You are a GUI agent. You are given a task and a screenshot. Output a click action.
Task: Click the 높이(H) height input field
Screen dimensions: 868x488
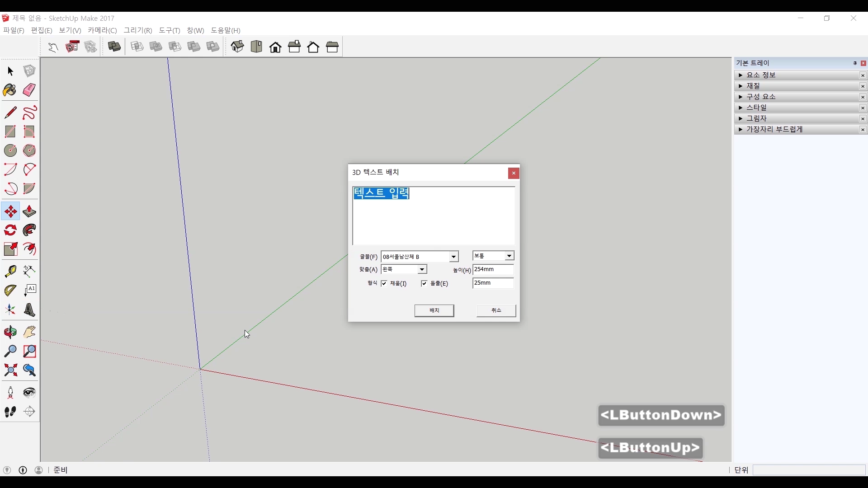[493, 269]
